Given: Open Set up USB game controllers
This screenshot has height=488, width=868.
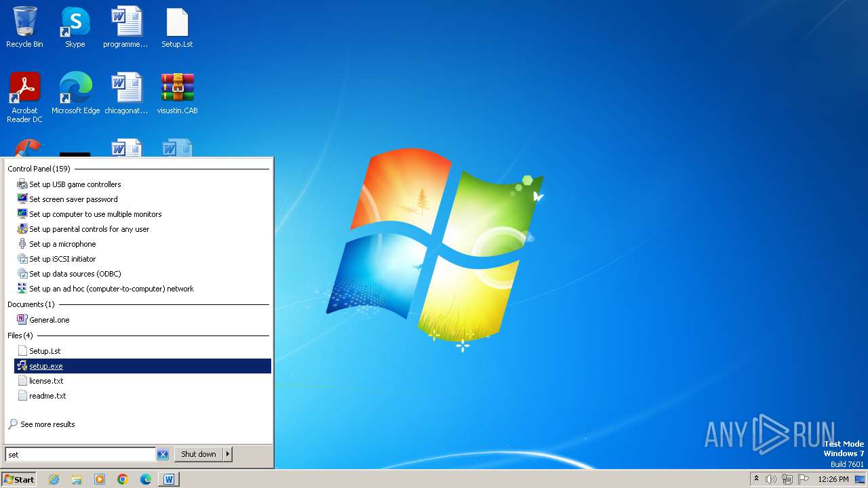Looking at the screenshot, I should [142, 184].
